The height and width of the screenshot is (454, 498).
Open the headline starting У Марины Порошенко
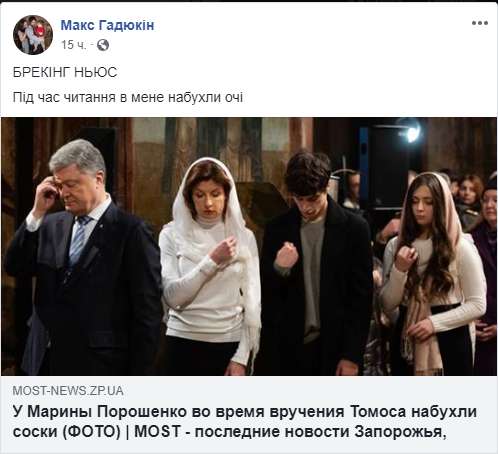click(x=245, y=422)
